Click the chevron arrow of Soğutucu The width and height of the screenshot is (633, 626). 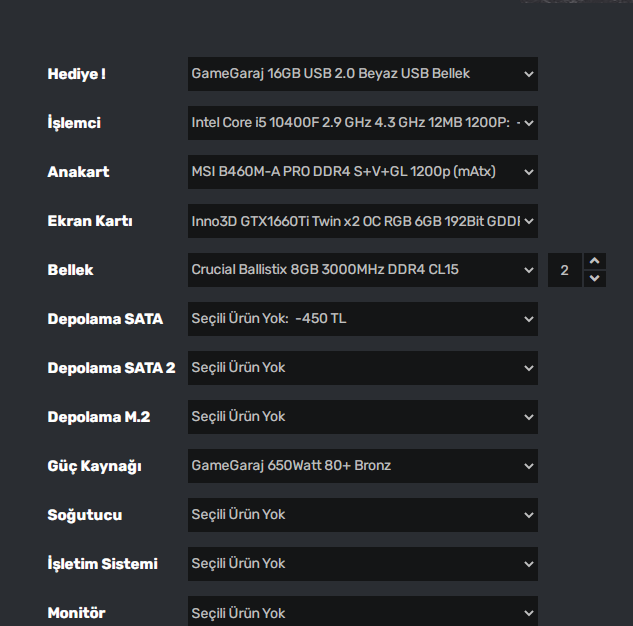[528, 515]
